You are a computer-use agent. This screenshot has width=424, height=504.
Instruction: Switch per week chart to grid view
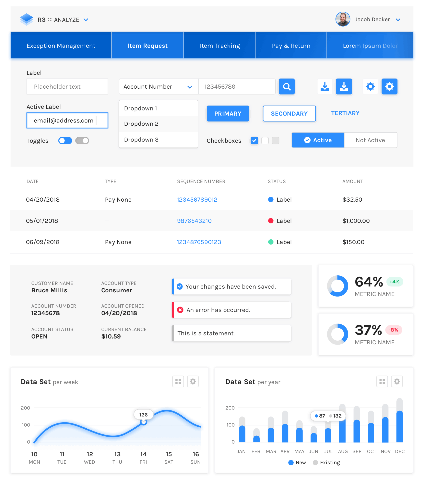pyautogui.click(x=178, y=381)
